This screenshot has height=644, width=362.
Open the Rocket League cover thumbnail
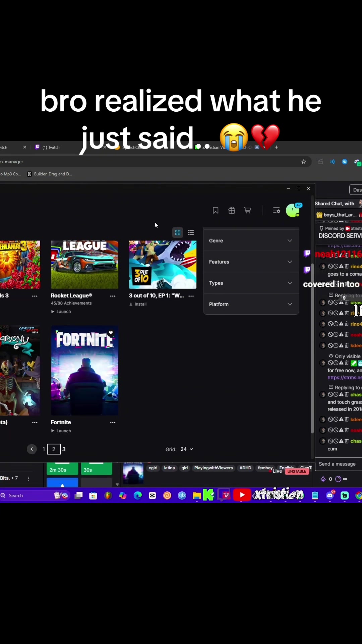[x=84, y=264]
